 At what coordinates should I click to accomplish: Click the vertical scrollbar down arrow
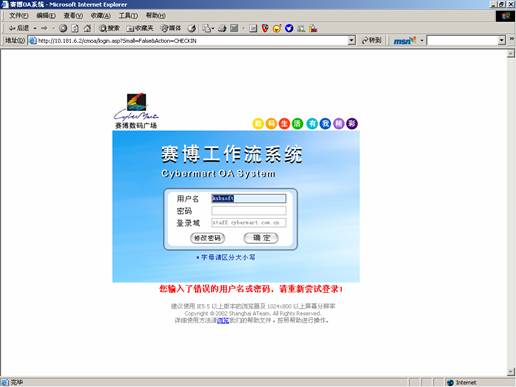pos(511,372)
